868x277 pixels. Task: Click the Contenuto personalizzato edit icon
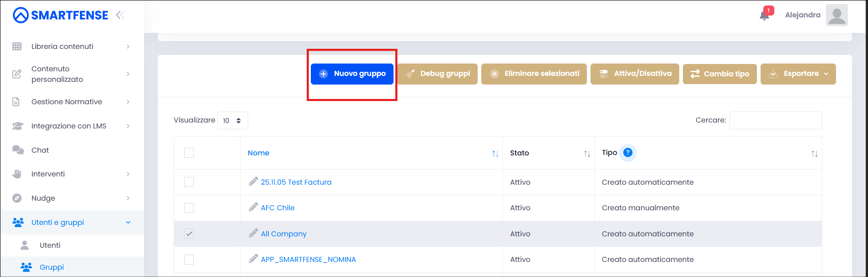(x=17, y=74)
